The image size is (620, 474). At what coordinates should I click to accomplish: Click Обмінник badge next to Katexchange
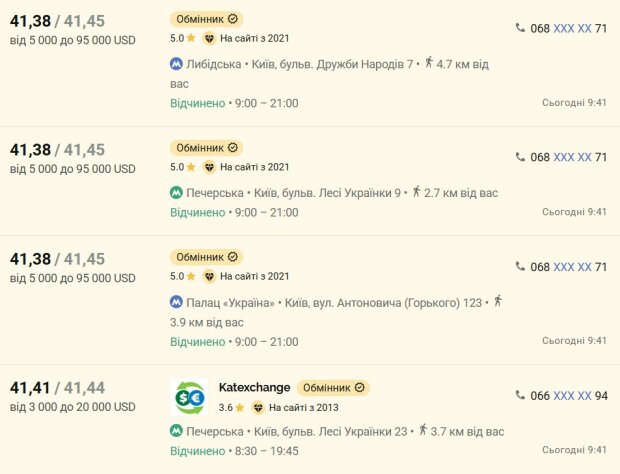coord(333,388)
